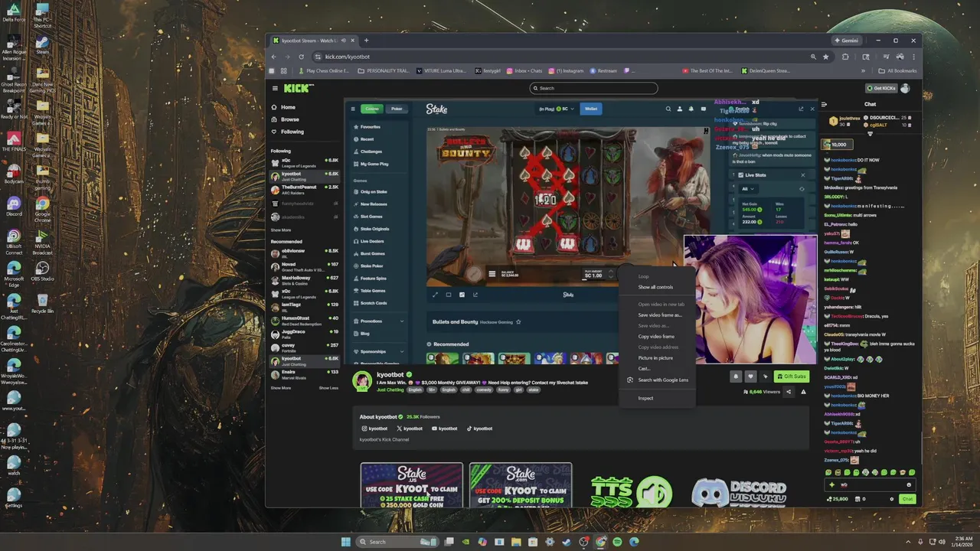The width and height of the screenshot is (980, 551).
Task: Open the Restream bookmark
Action: coord(603,70)
